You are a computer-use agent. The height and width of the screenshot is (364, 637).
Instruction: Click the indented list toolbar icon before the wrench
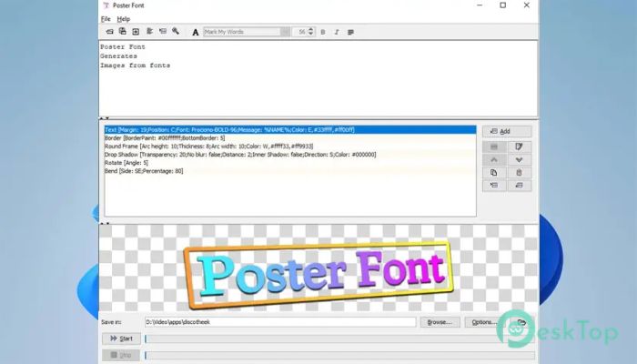pos(163,31)
